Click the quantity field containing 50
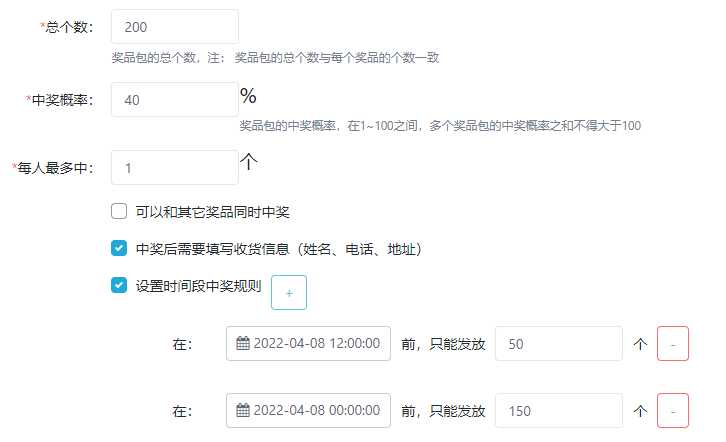 (x=559, y=344)
